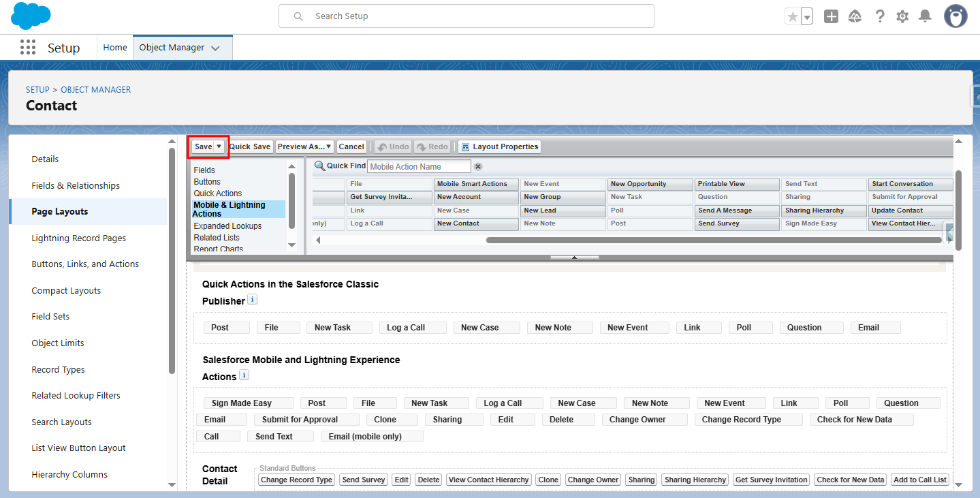980x498 pixels.
Task: Expand the favorites list dropdown arrow
Action: pos(807,17)
